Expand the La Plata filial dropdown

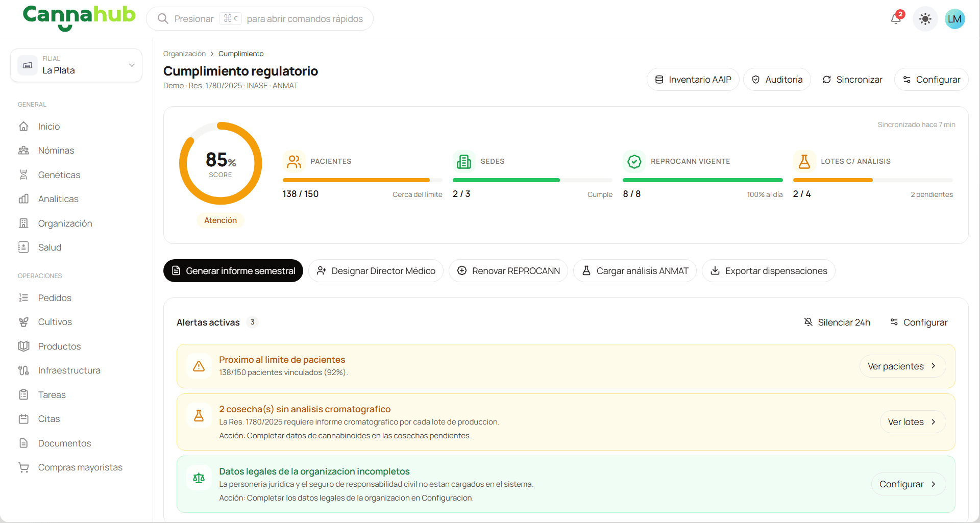click(x=76, y=65)
